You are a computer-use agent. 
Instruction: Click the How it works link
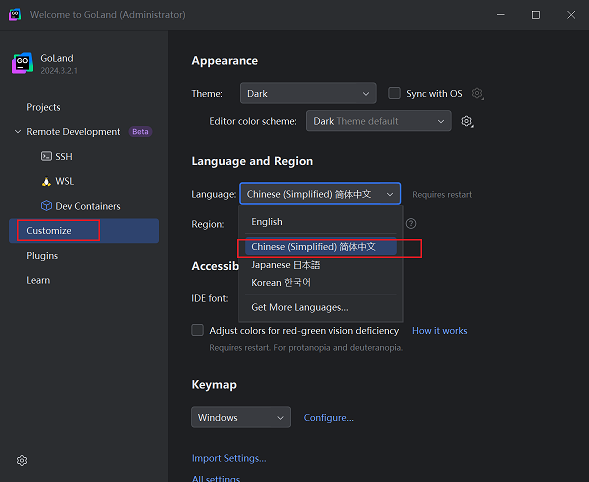click(x=439, y=331)
